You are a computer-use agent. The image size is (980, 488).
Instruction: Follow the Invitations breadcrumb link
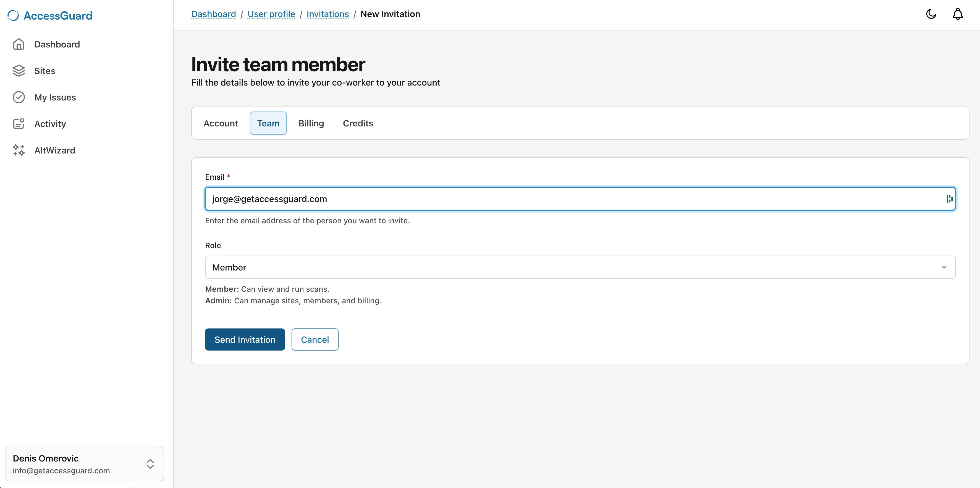tap(327, 14)
